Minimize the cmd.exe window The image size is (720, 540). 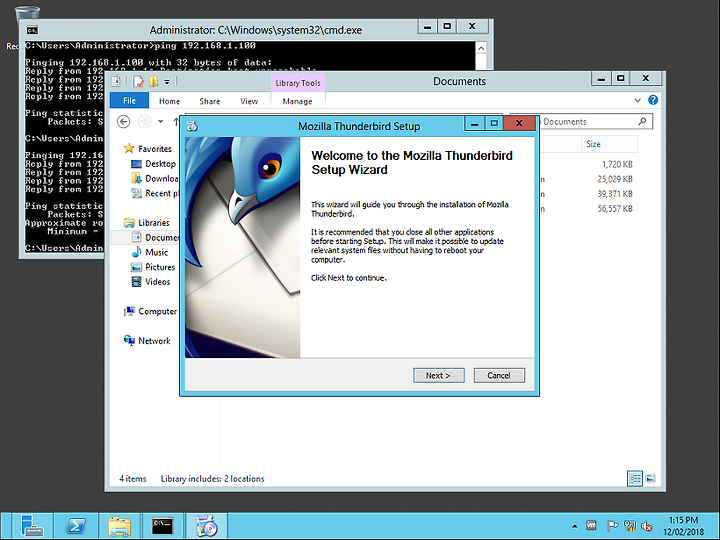[x=428, y=26]
